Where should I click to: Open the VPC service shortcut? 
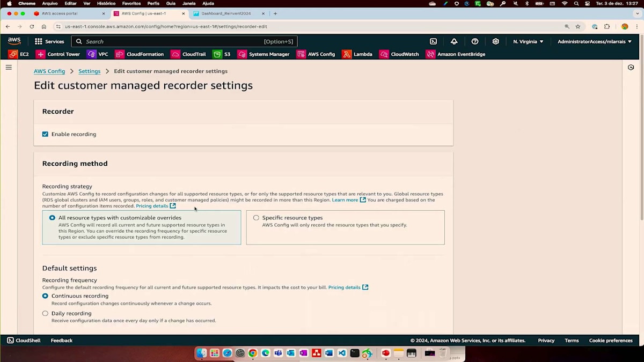tap(98, 54)
